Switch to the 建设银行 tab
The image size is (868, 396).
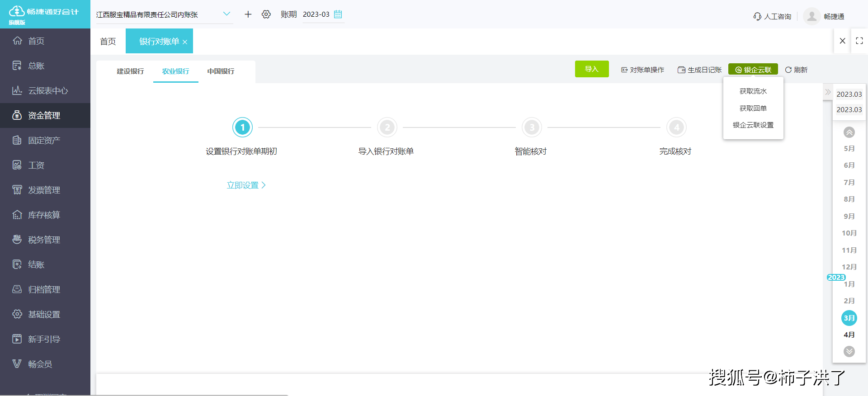pyautogui.click(x=130, y=71)
